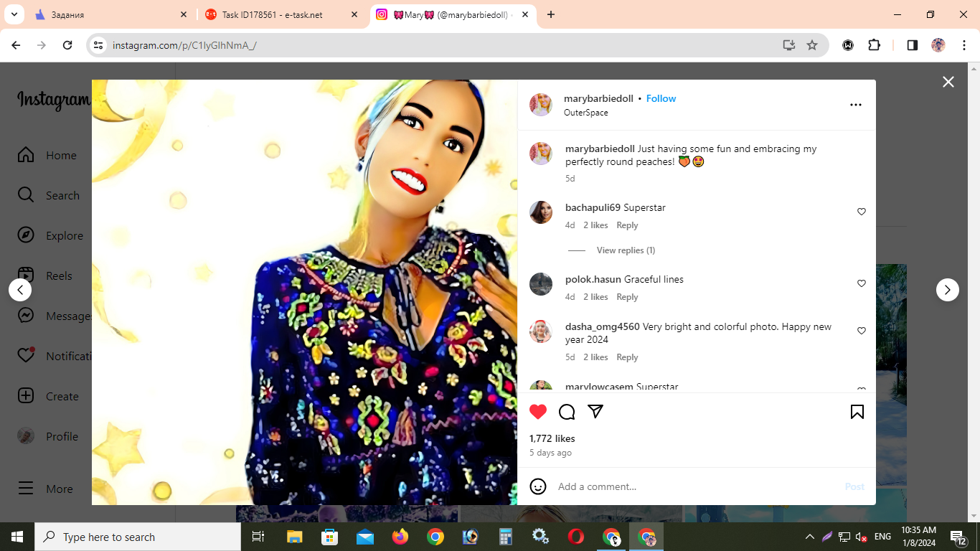Image resolution: width=980 pixels, height=551 pixels.
Task: Open Explore in Instagram sidebar
Action: click(x=50, y=235)
